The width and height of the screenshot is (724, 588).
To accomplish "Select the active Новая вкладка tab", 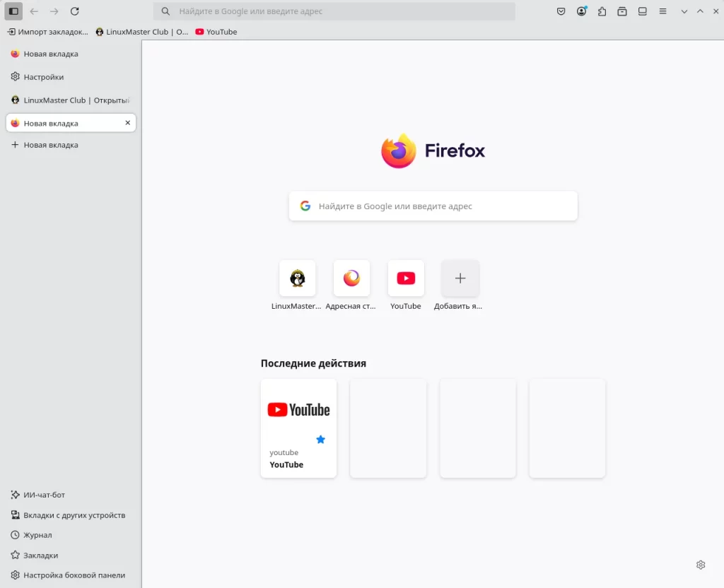I will click(71, 123).
